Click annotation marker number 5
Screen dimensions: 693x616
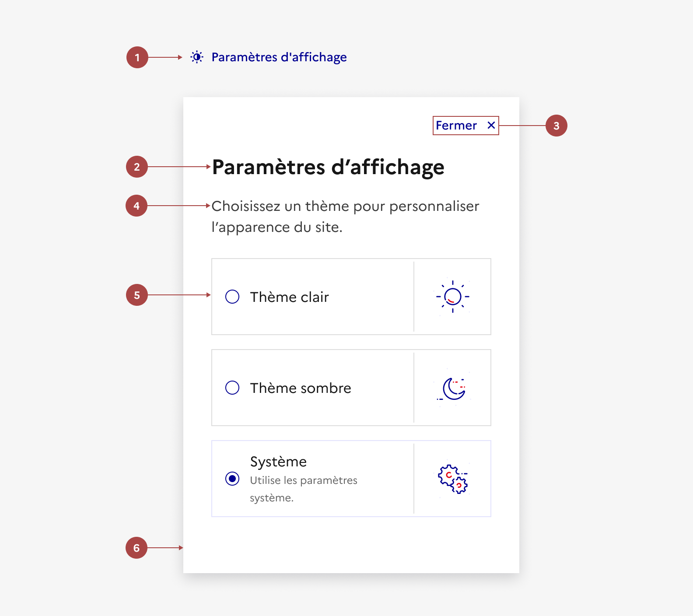click(x=137, y=295)
